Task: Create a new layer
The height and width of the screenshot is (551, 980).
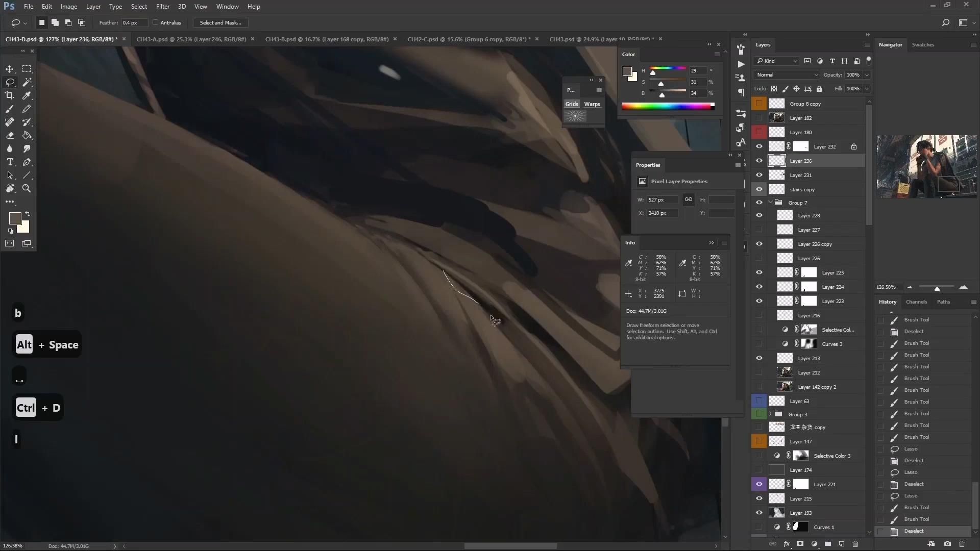Action: click(842, 544)
